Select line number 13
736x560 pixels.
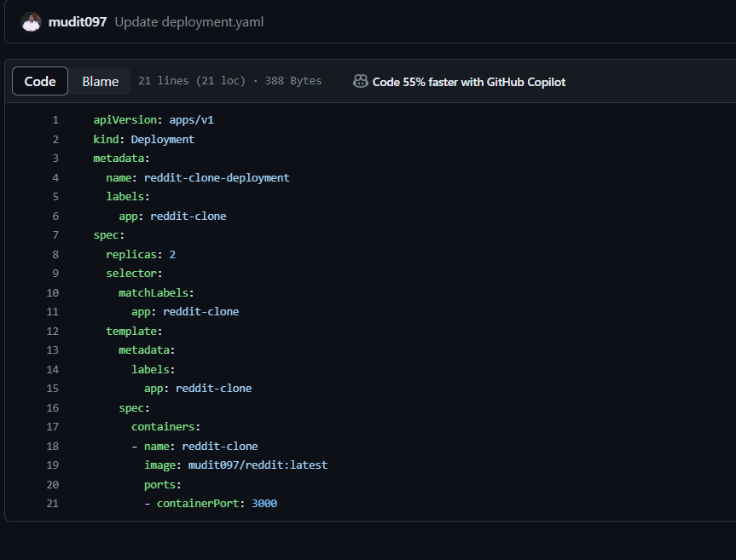53,350
